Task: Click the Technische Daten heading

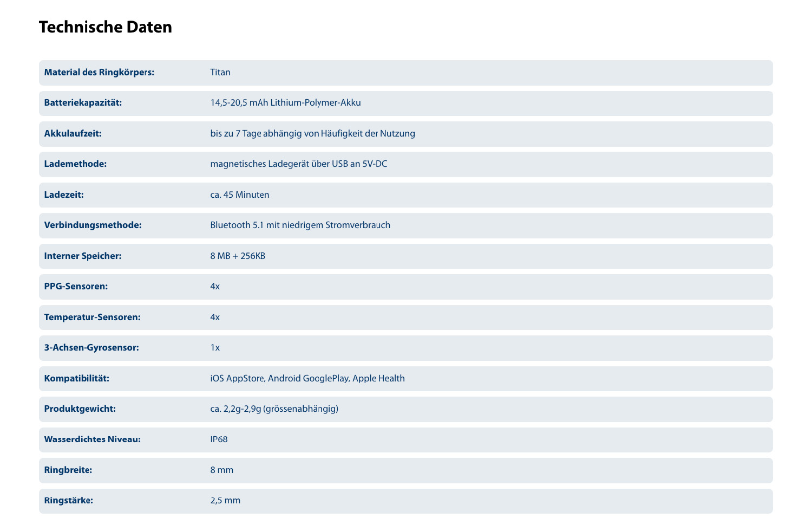Action: pyautogui.click(x=105, y=27)
